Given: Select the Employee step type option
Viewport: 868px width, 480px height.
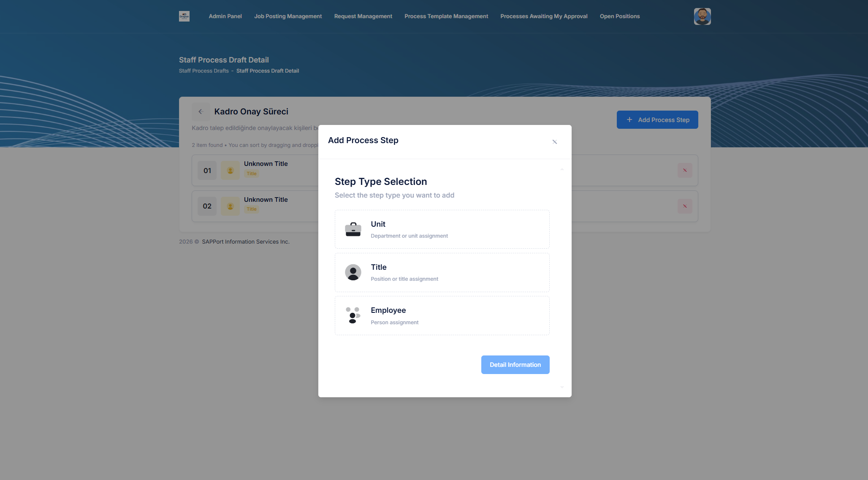Looking at the screenshot, I should (442, 315).
